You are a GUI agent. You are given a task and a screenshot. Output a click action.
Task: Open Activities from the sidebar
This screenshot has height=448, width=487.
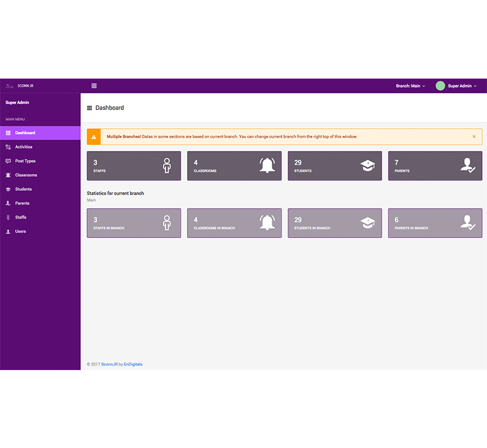(x=24, y=147)
